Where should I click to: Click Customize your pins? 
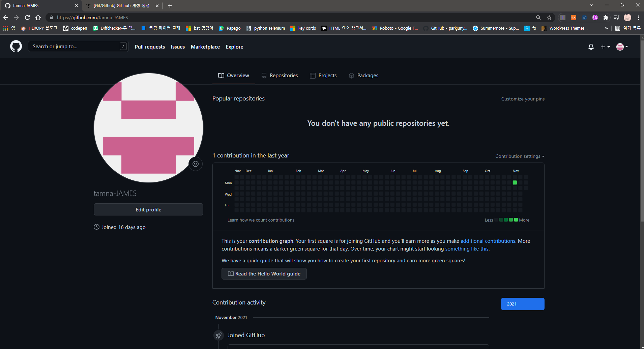click(x=523, y=99)
